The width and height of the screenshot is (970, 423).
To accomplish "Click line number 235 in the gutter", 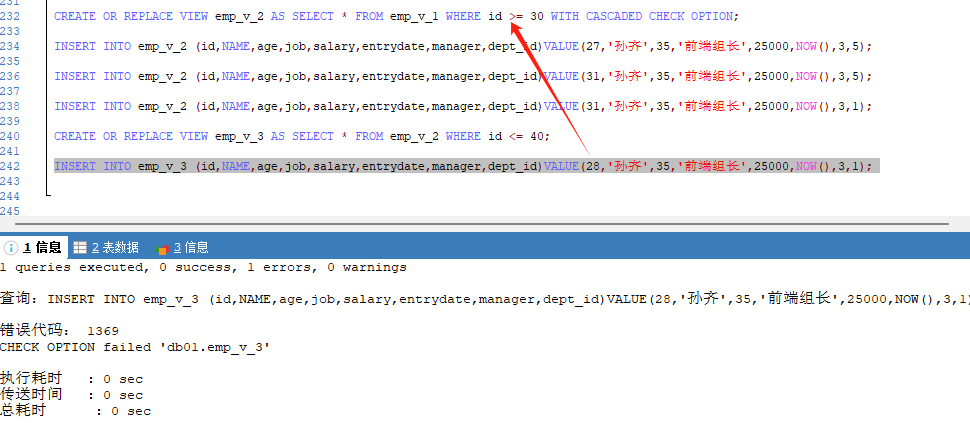I will pos(9,61).
